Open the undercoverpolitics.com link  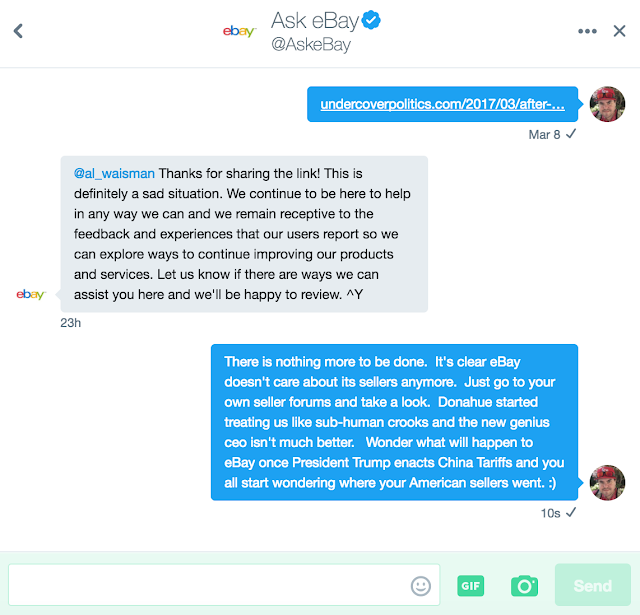click(442, 104)
